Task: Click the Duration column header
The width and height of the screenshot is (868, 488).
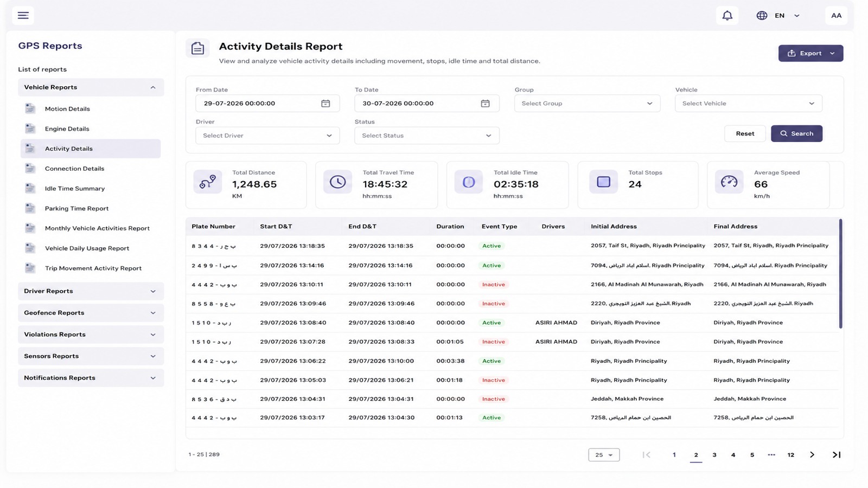Action: (450, 227)
